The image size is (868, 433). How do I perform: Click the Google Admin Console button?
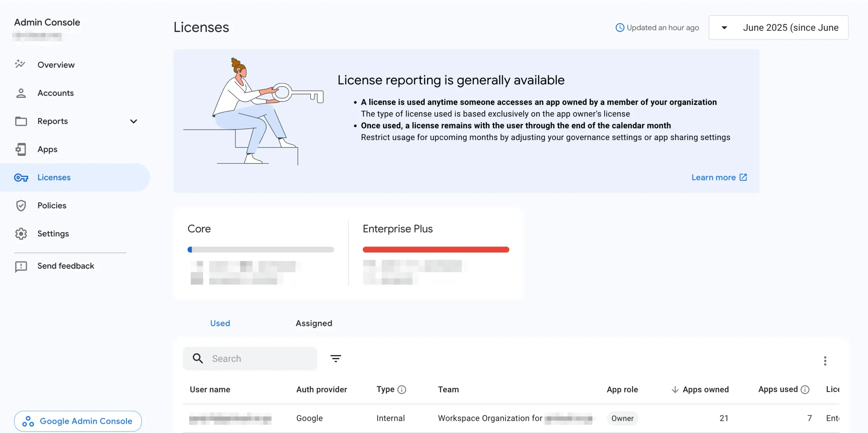coord(78,421)
